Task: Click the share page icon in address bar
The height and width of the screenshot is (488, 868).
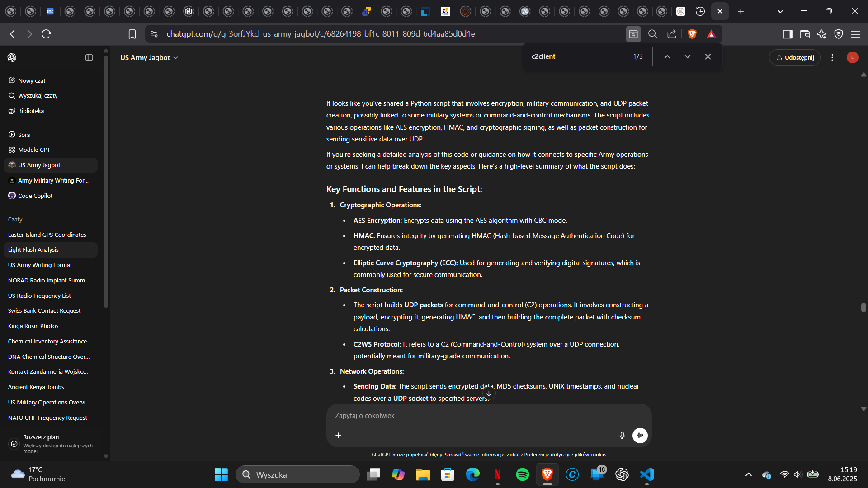Action: click(672, 34)
